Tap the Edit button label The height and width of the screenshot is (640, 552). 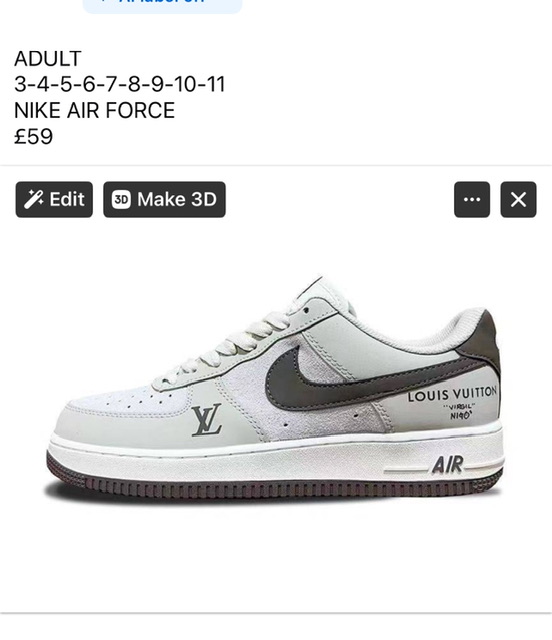(x=67, y=200)
